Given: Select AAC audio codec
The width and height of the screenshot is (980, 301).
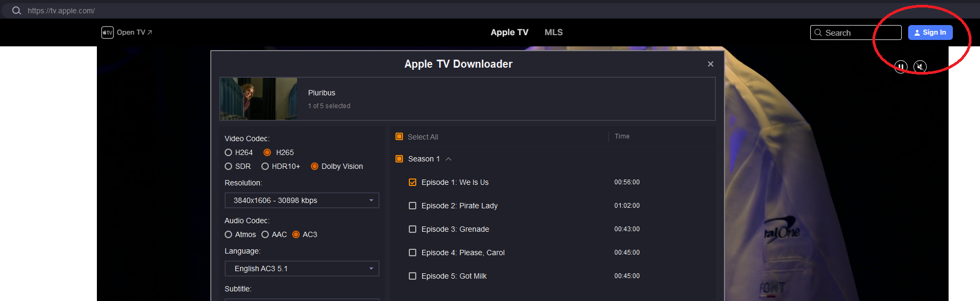Looking at the screenshot, I should point(265,234).
